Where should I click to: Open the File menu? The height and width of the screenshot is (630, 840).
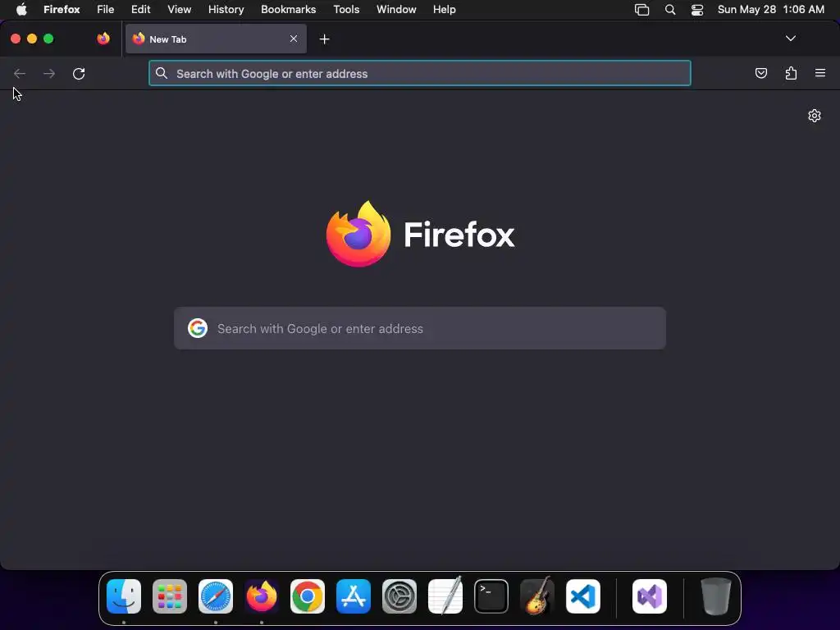[106, 9]
